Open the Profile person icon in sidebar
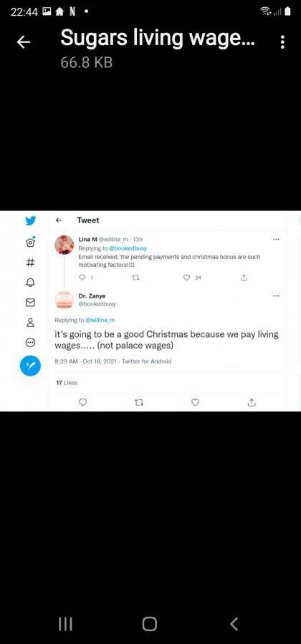The image size is (301, 644). click(x=30, y=323)
